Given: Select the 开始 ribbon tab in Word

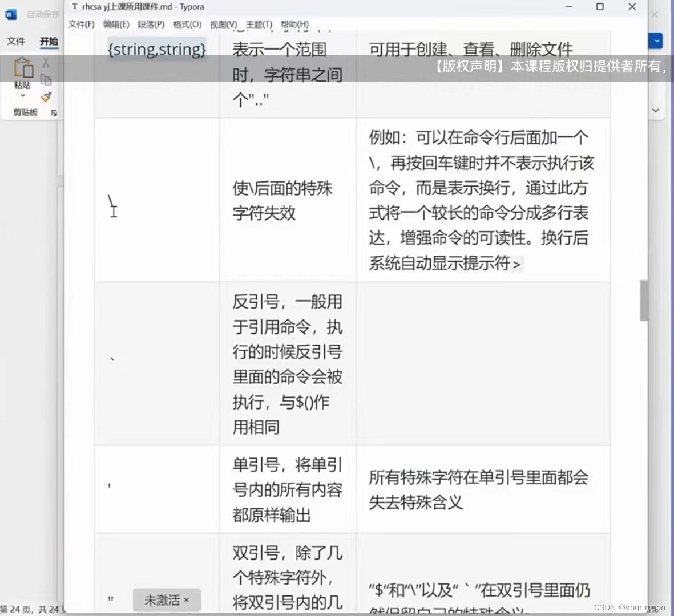Looking at the screenshot, I should click(x=49, y=41).
